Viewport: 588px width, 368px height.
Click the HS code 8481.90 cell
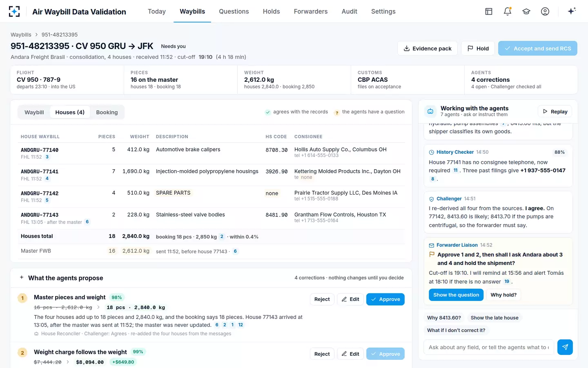(x=276, y=215)
